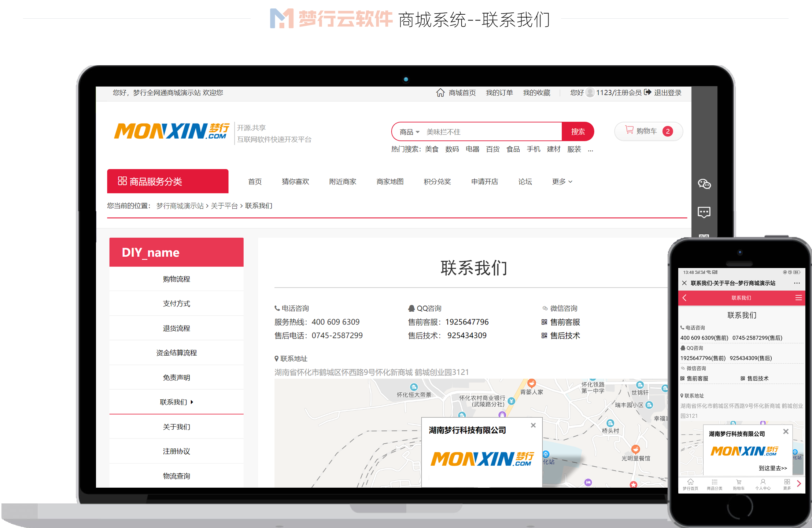Click hot search keyword 美食
This screenshot has width=812, height=528.
[432, 149]
